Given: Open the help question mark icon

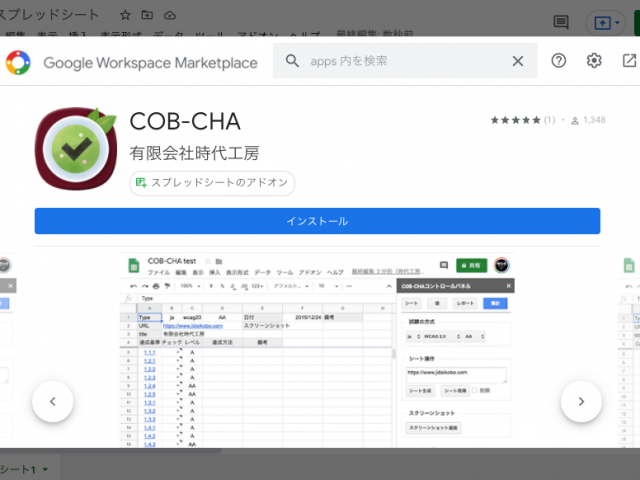Looking at the screenshot, I should [x=558, y=61].
